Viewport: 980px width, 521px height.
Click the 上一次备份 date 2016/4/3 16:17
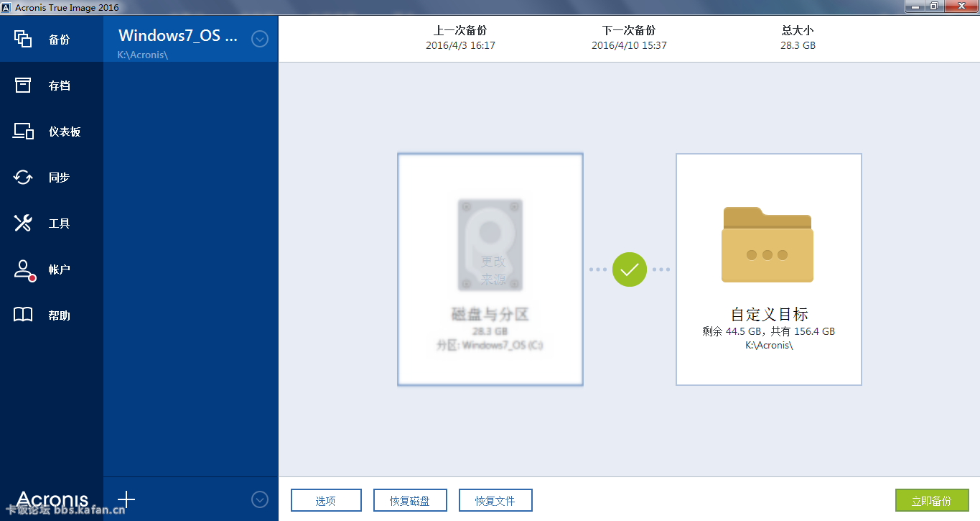(x=460, y=45)
